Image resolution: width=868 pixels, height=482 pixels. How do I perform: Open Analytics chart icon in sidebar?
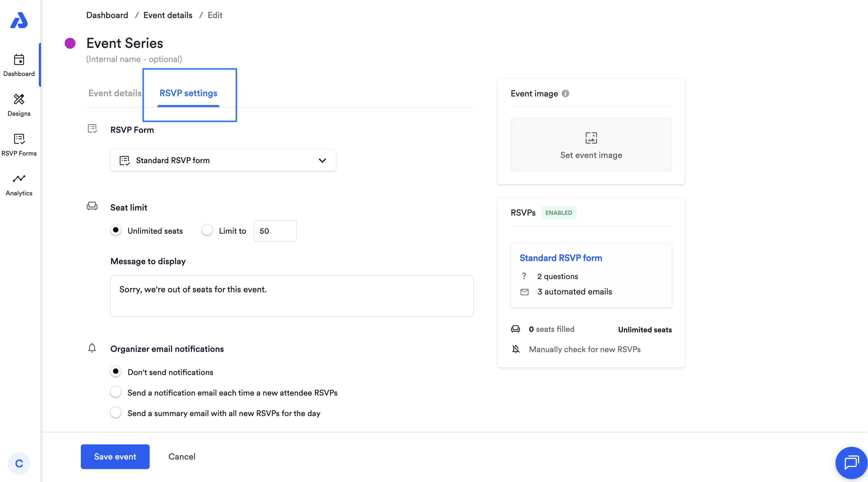click(19, 179)
